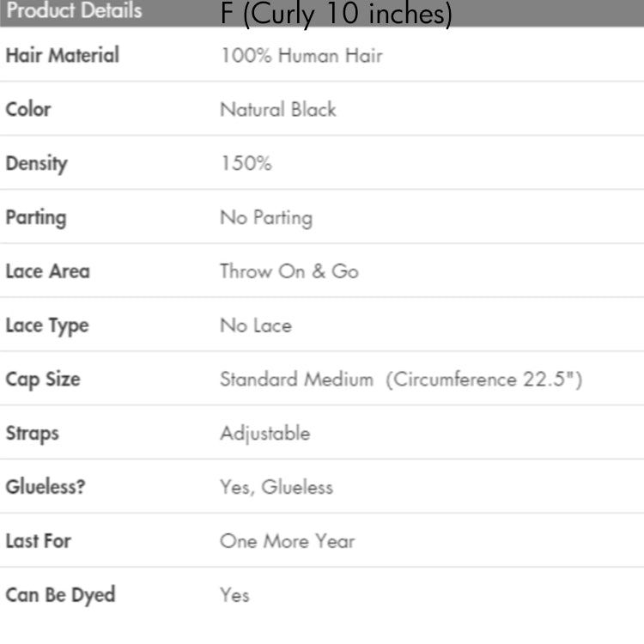
Task: Click the "Natural Black" color value
Action: point(278,109)
